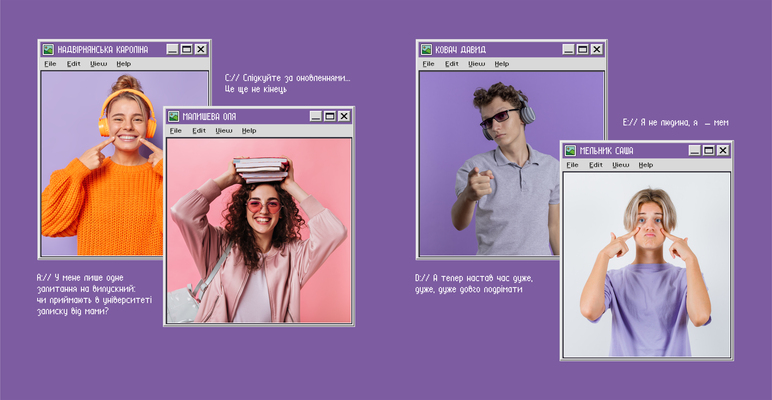Open View menu in Малишева Оля window
772x400 pixels.
pyautogui.click(x=224, y=131)
